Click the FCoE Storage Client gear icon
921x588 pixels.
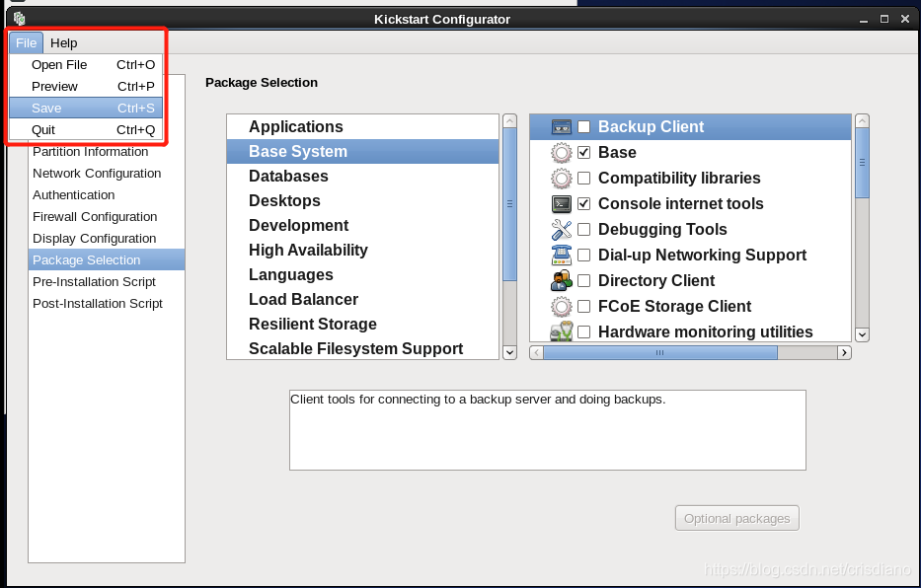coord(561,306)
